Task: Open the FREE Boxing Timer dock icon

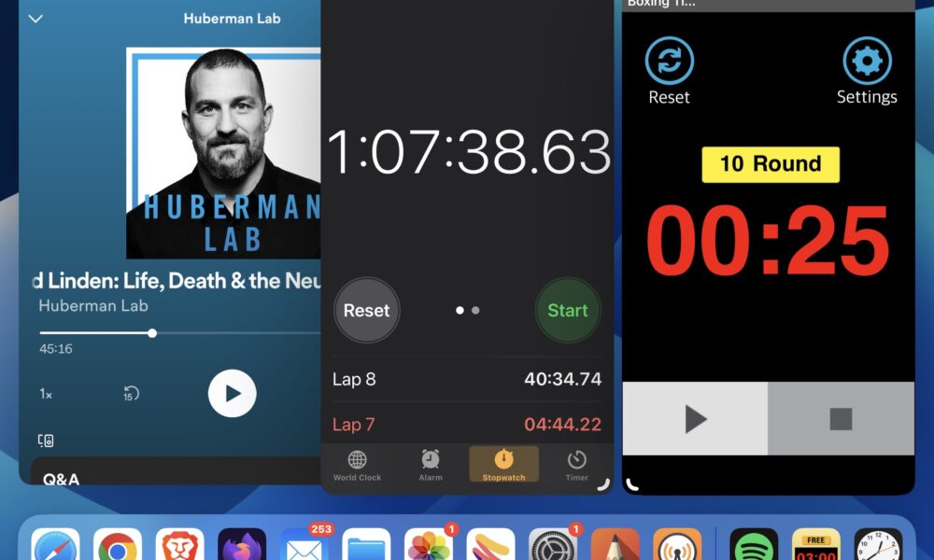Action: (816, 544)
